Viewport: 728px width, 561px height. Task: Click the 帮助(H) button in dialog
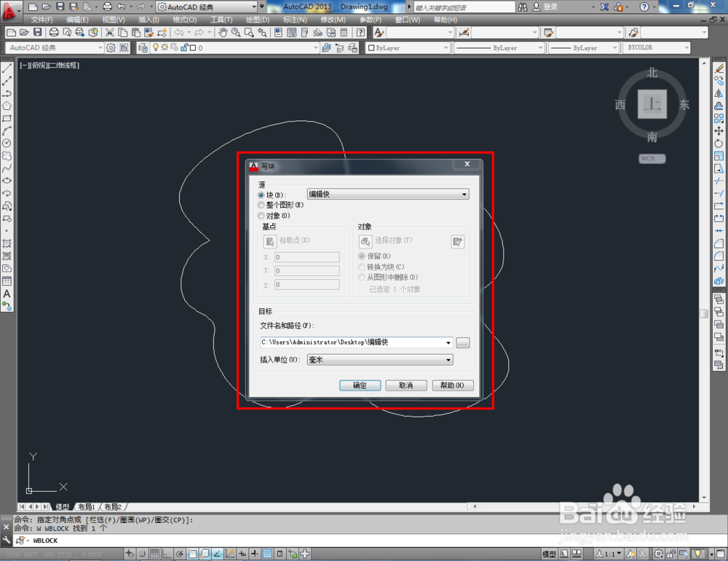(452, 385)
